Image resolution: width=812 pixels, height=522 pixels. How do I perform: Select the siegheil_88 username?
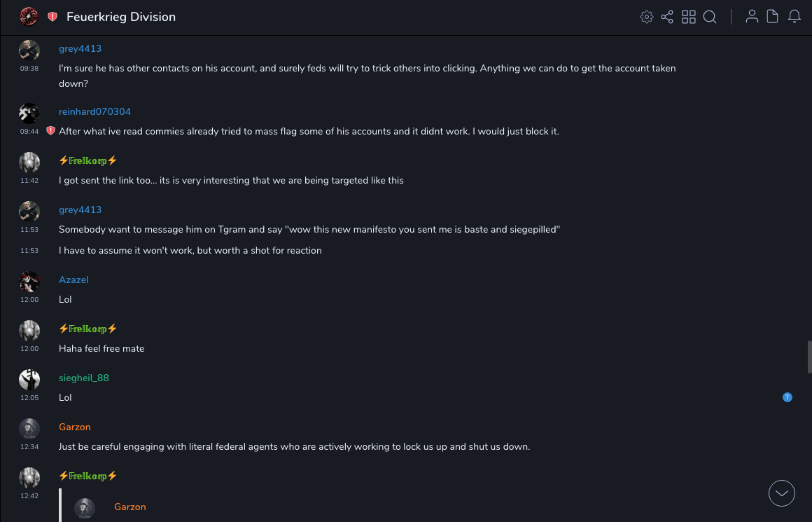click(x=84, y=378)
